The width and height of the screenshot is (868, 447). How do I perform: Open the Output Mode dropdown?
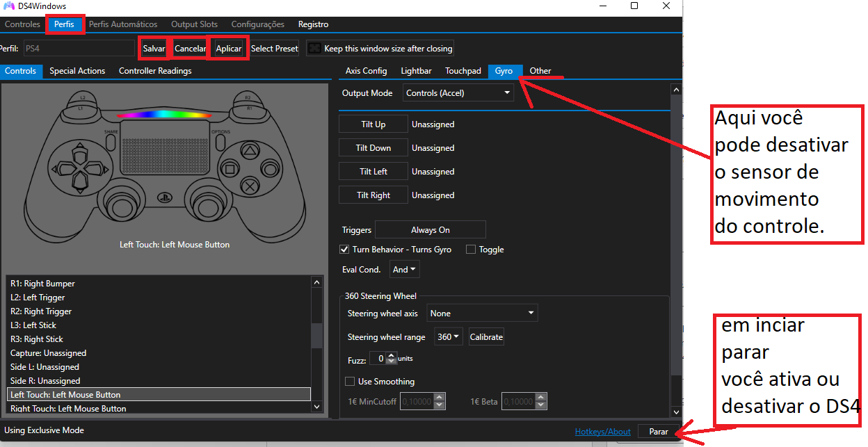click(458, 92)
